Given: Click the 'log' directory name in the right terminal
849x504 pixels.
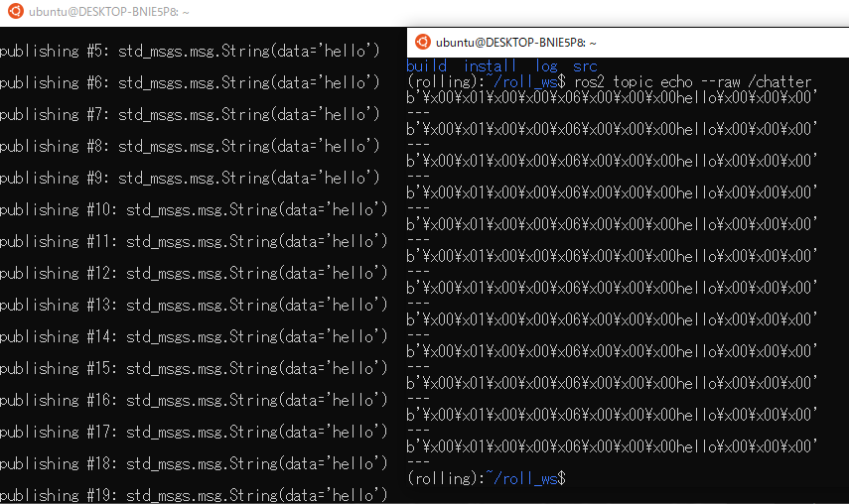Looking at the screenshot, I should (546, 65).
